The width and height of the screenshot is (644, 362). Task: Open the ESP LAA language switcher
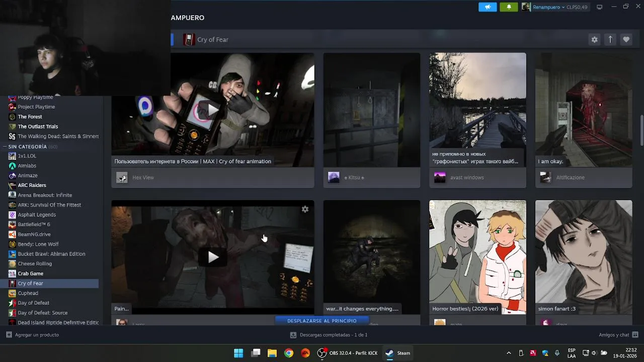pos(572,353)
